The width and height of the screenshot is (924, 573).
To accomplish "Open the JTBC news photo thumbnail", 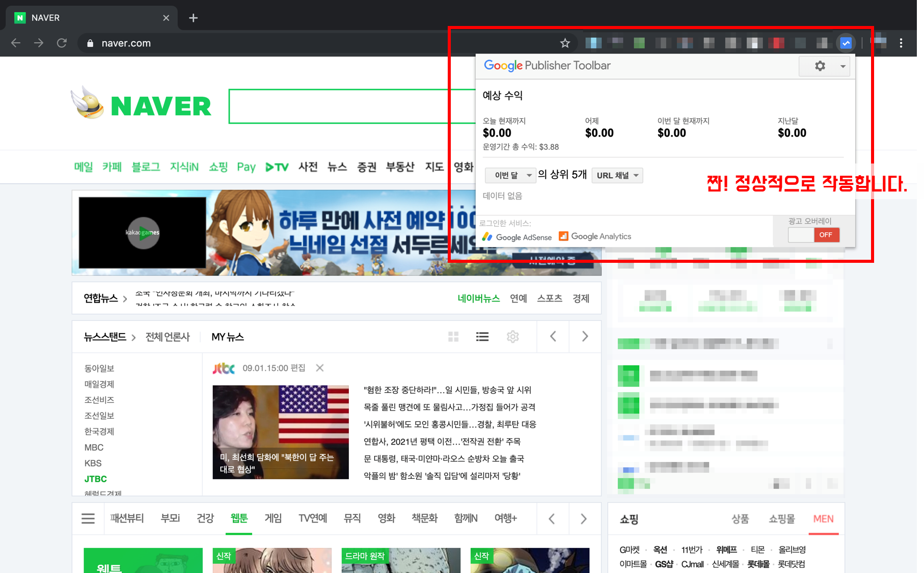I will coord(281,432).
